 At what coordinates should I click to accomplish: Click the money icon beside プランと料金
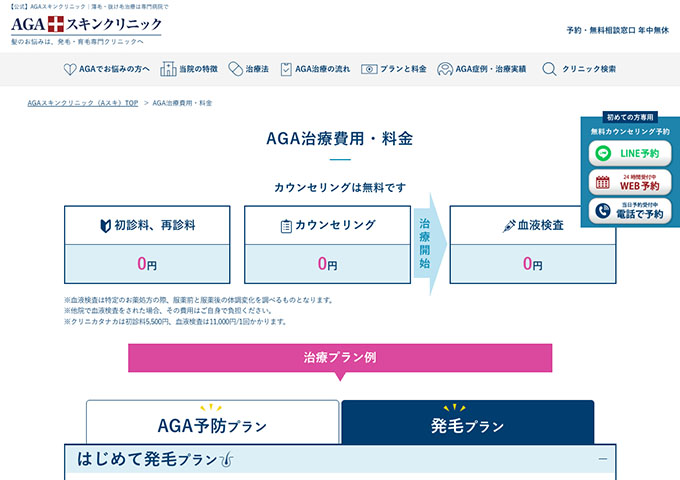369,69
